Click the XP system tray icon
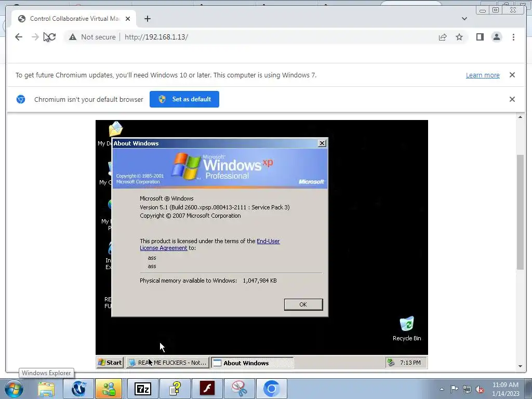Screen dimensions: 532x399 391,362
